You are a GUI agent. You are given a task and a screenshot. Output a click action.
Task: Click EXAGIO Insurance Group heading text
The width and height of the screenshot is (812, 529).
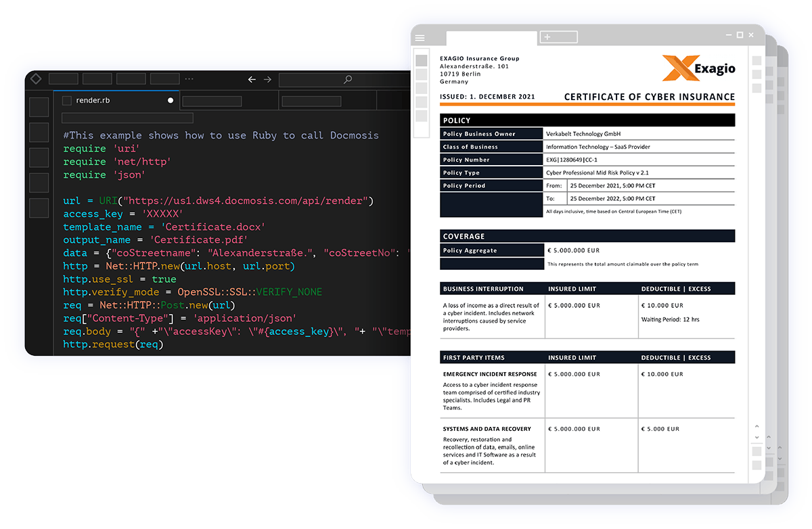(479, 59)
